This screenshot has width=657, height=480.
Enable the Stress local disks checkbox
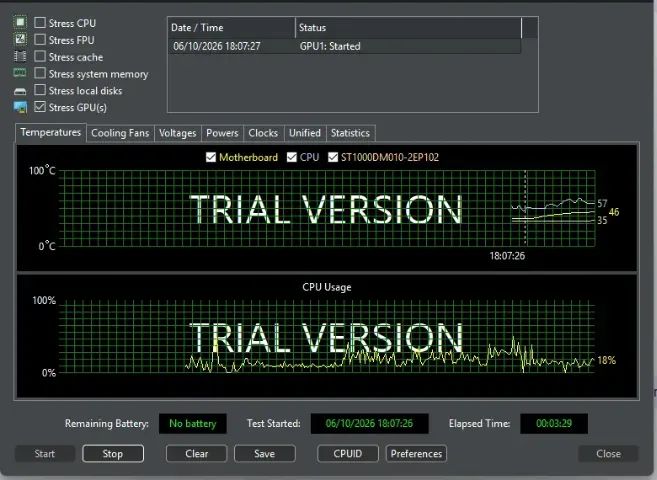click(40, 90)
